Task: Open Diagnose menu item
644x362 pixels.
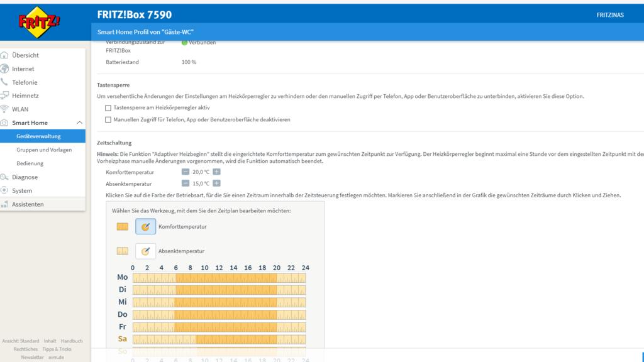Action: click(x=25, y=177)
